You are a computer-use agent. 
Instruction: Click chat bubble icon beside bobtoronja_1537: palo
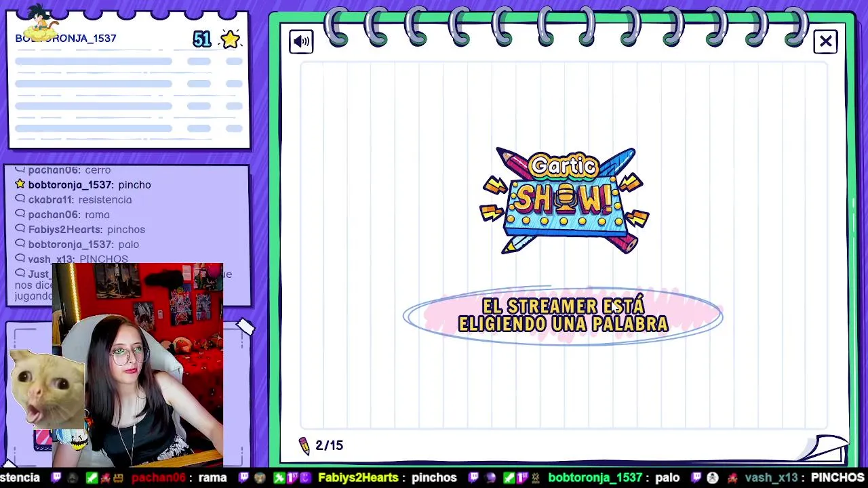tap(20, 244)
